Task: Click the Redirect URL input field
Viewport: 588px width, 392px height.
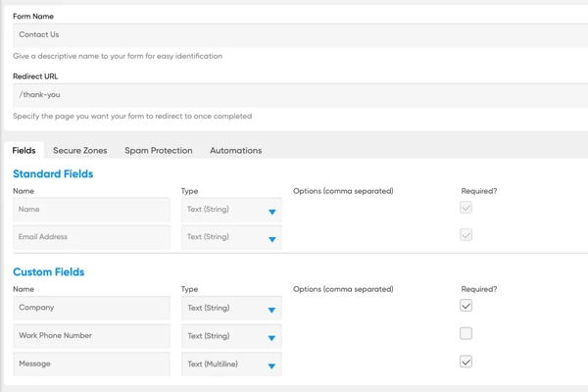Action: click(294, 95)
